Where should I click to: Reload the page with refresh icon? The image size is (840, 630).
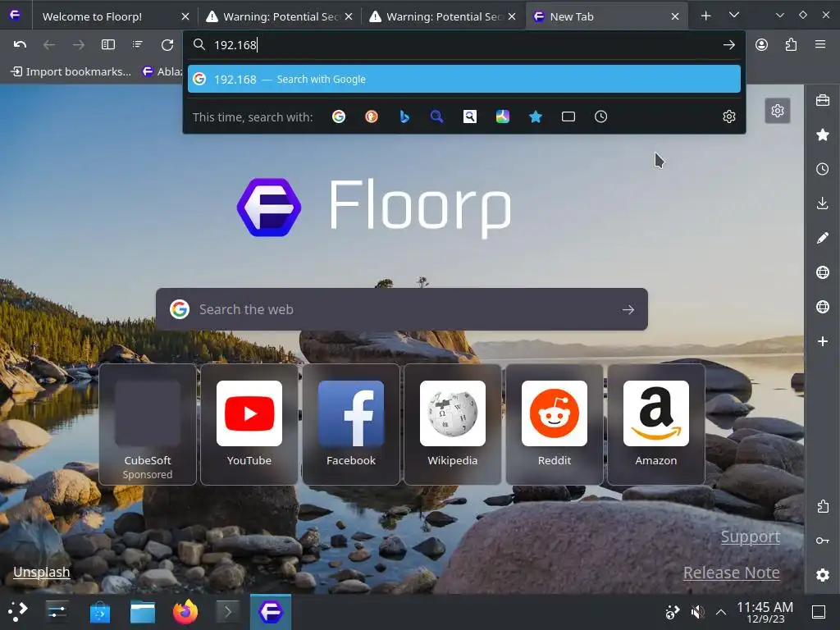click(167, 44)
